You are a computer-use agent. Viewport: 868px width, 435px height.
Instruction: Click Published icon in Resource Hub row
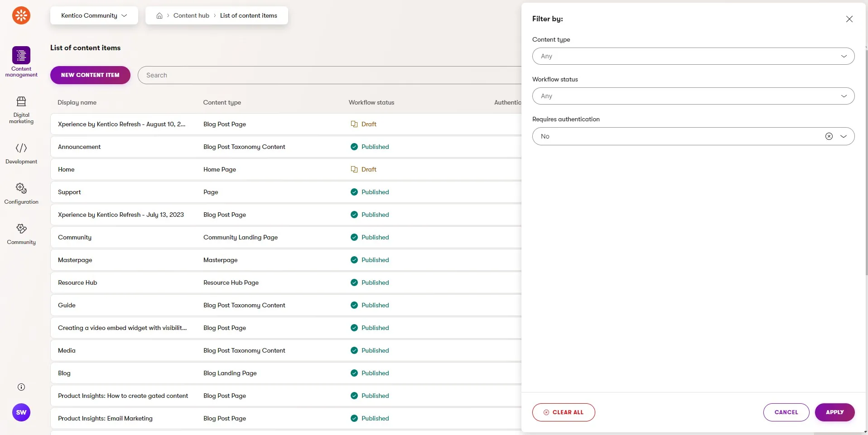[354, 282]
